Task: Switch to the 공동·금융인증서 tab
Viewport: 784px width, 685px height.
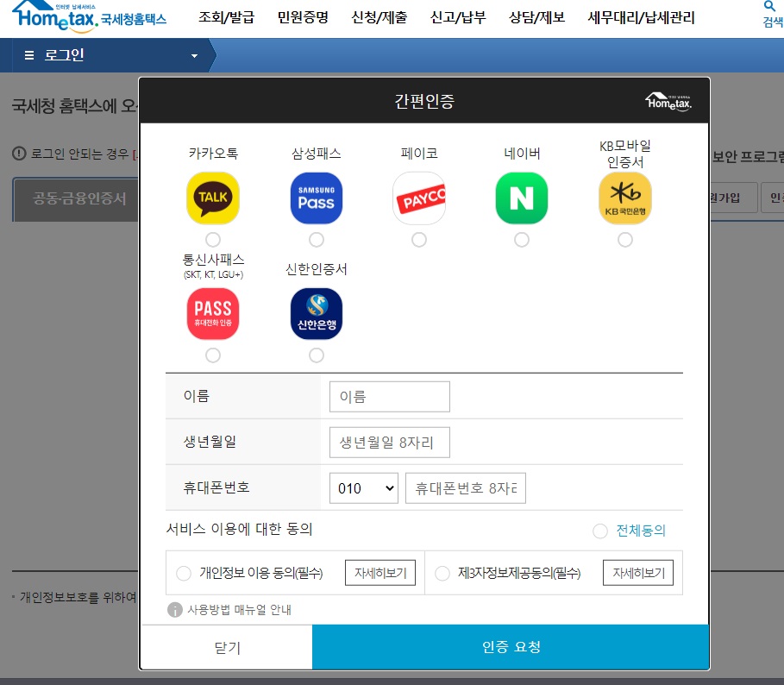Action: 76,198
